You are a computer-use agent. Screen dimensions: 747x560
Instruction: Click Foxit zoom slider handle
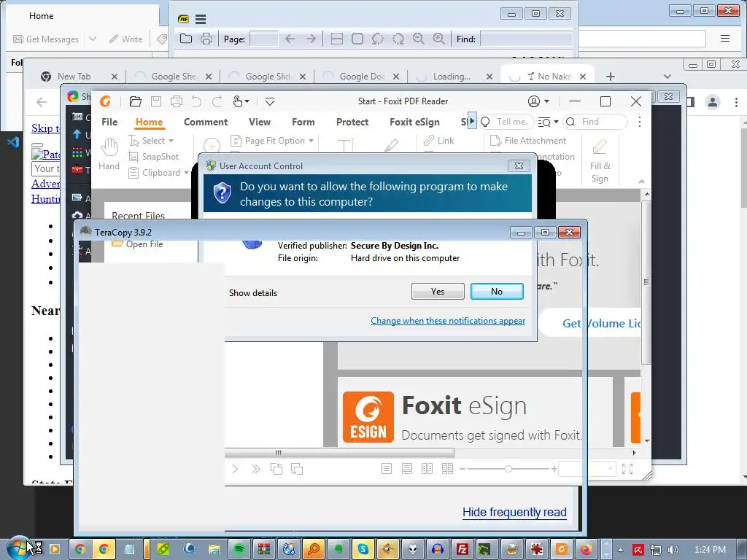508,469
